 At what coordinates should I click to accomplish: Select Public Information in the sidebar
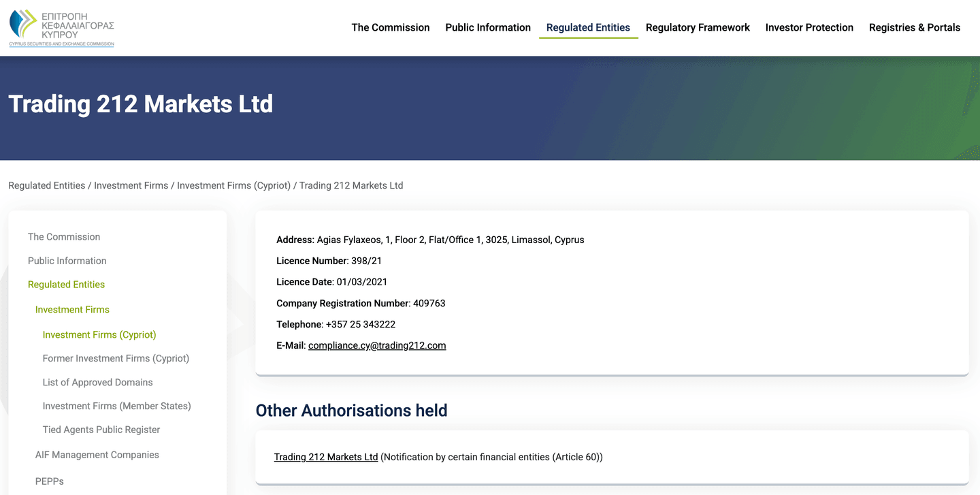coord(67,261)
